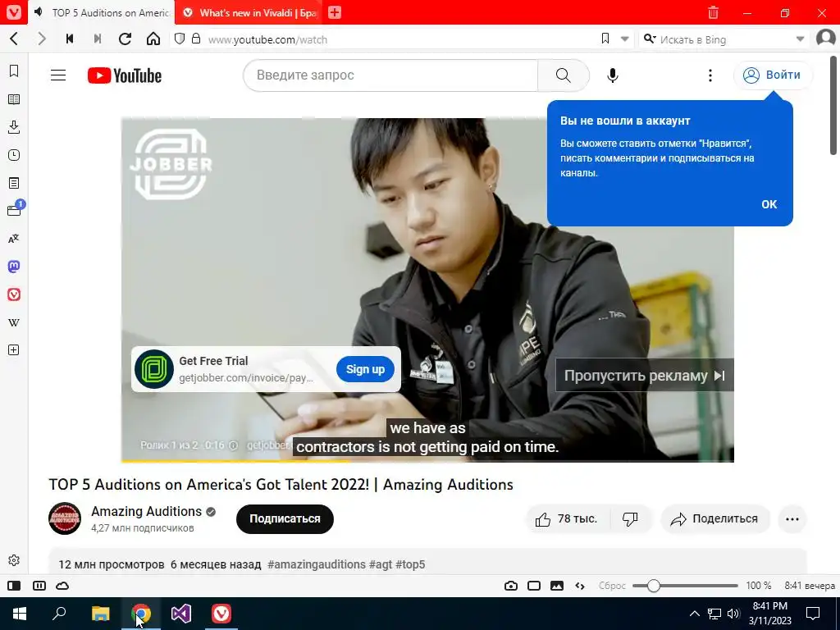840x630 pixels.
Task: Click the YouTube search input field
Action: pos(390,75)
